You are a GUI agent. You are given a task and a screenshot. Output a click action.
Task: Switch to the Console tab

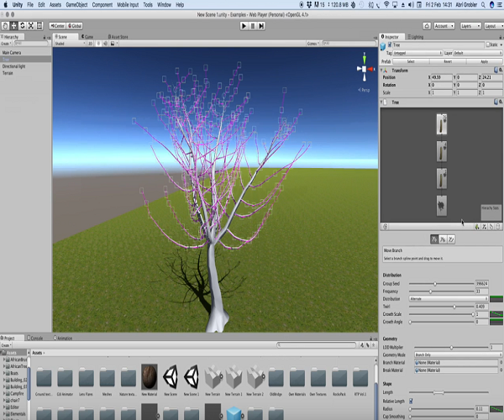tap(35, 338)
